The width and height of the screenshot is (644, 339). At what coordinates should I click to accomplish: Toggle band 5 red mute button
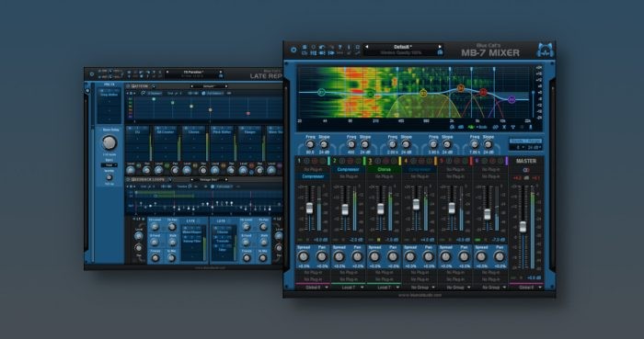coord(457,161)
